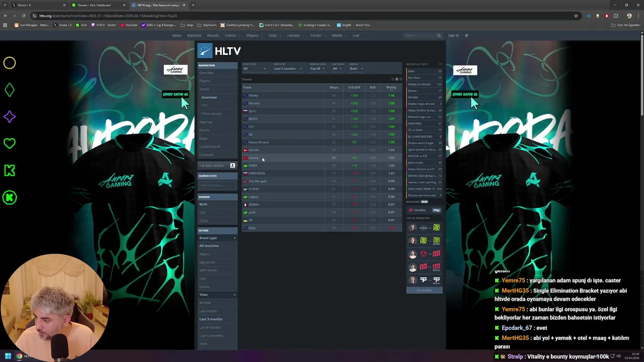Image resolution: width=644 pixels, height=362 pixels.
Task: Open the Aurora team link
Action: [x=254, y=158]
